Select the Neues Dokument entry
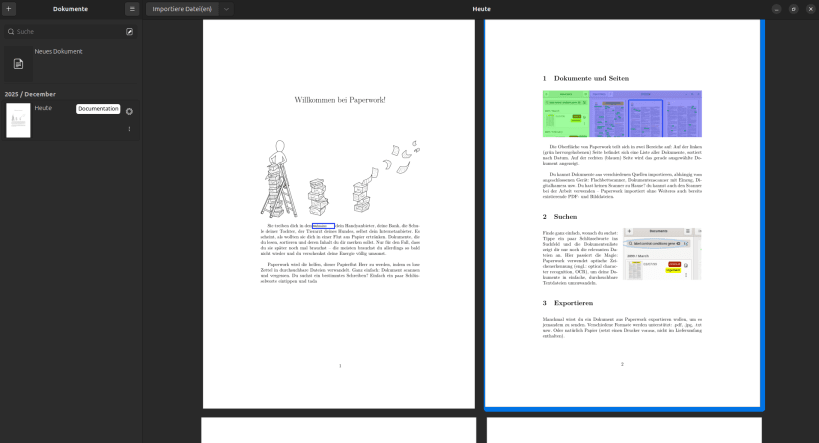Image resolution: width=819 pixels, height=443 pixels. point(70,64)
